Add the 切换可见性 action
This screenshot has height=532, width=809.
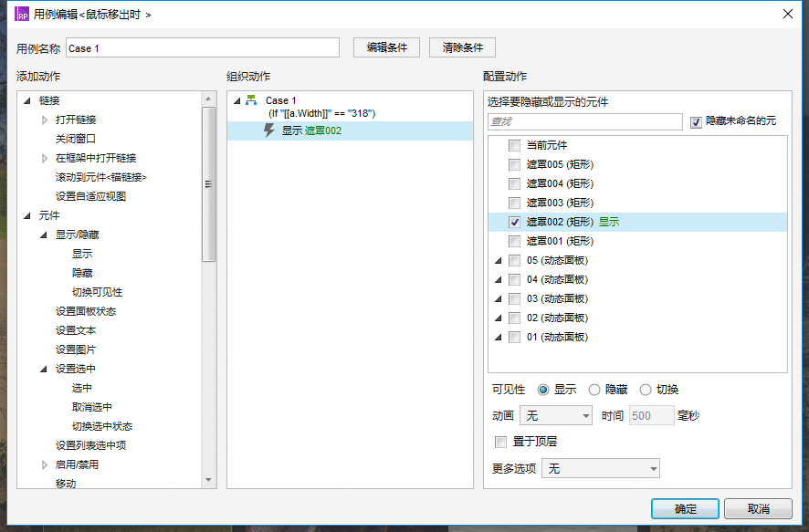pyautogui.click(x=97, y=292)
